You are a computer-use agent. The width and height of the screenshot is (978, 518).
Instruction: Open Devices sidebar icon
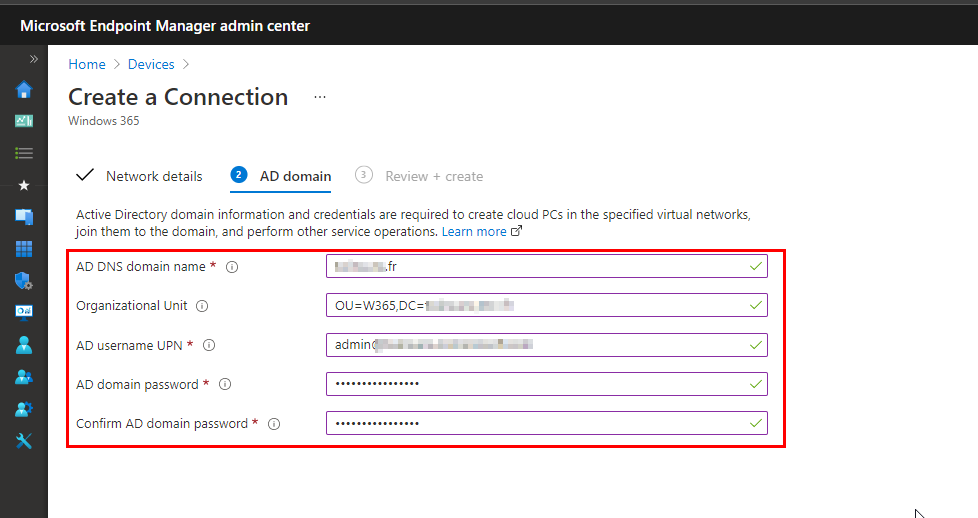pos(24,217)
